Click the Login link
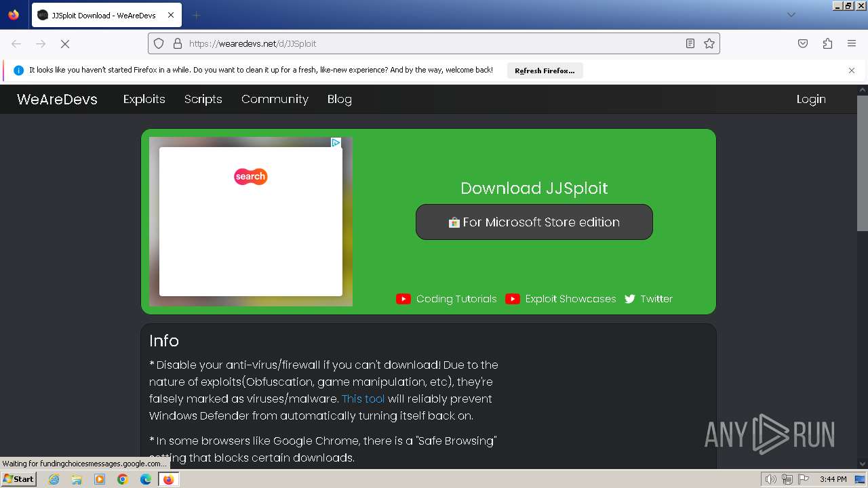The height and width of the screenshot is (488, 868). click(x=811, y=99)
